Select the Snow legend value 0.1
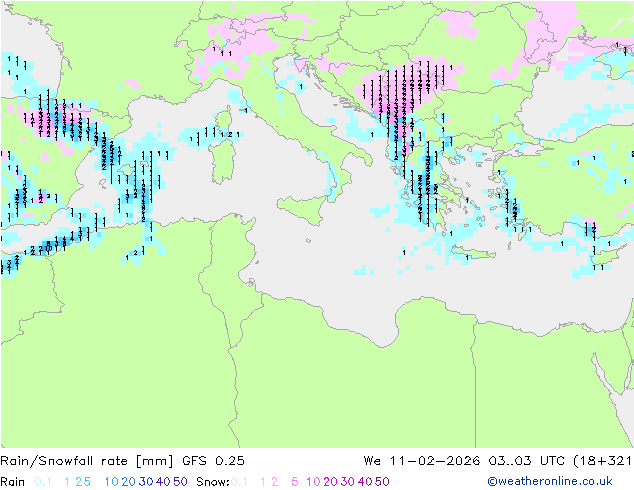Viewport: 634px width, 490px height. tap(239, 482)
